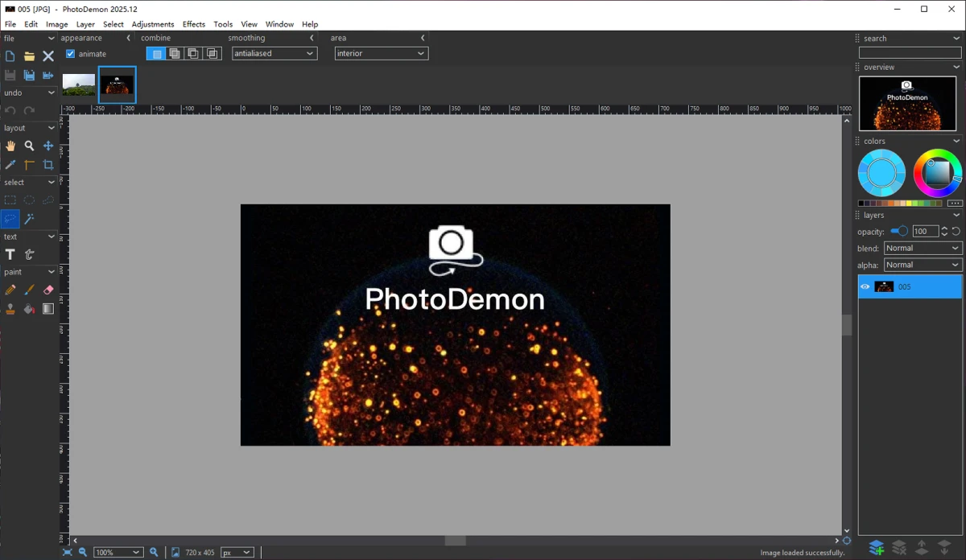Select the Measure tool

pyautogui.click(x=29, y=165)
